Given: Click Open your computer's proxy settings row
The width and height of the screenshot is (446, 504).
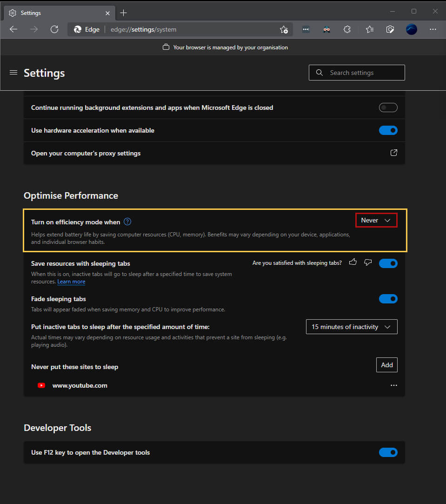Looking at the screenshot, I should 214,153.
